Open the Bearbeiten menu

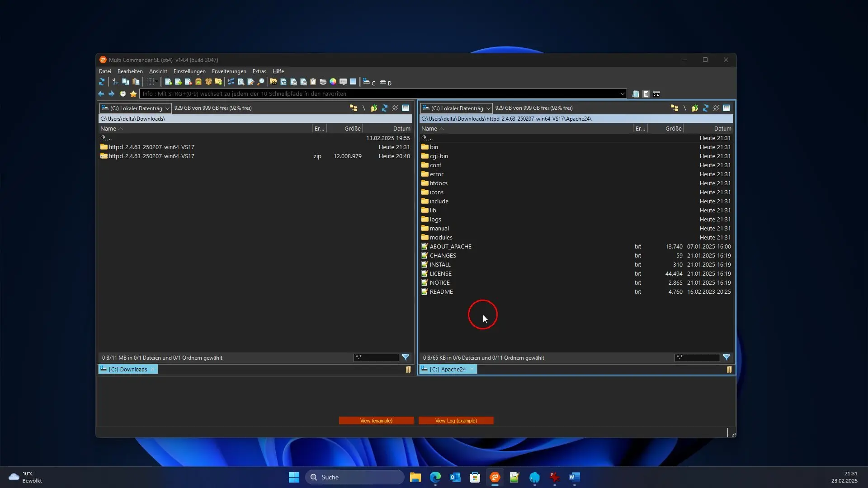[130, 71]
